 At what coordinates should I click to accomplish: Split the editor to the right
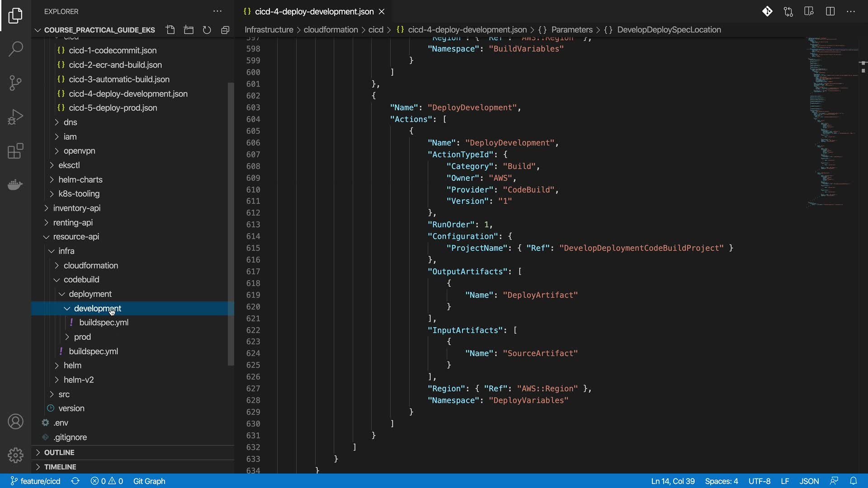click(830, 11)
